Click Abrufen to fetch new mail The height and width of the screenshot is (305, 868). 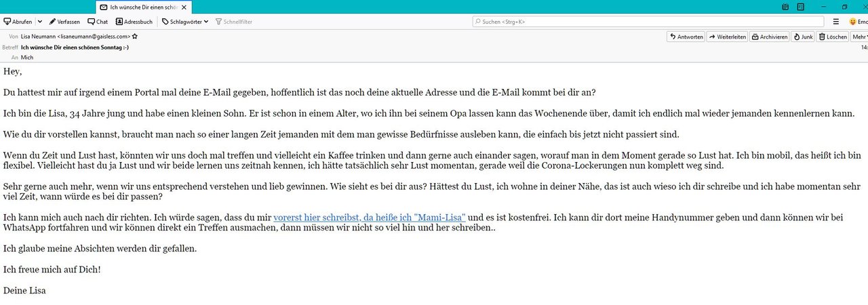coord(17,22)
